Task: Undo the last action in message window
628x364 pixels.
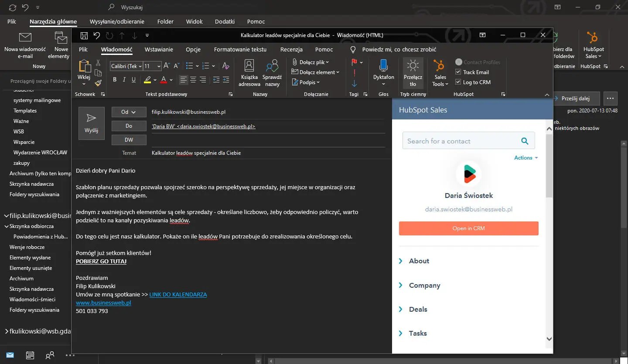Action: click(97, 35)
